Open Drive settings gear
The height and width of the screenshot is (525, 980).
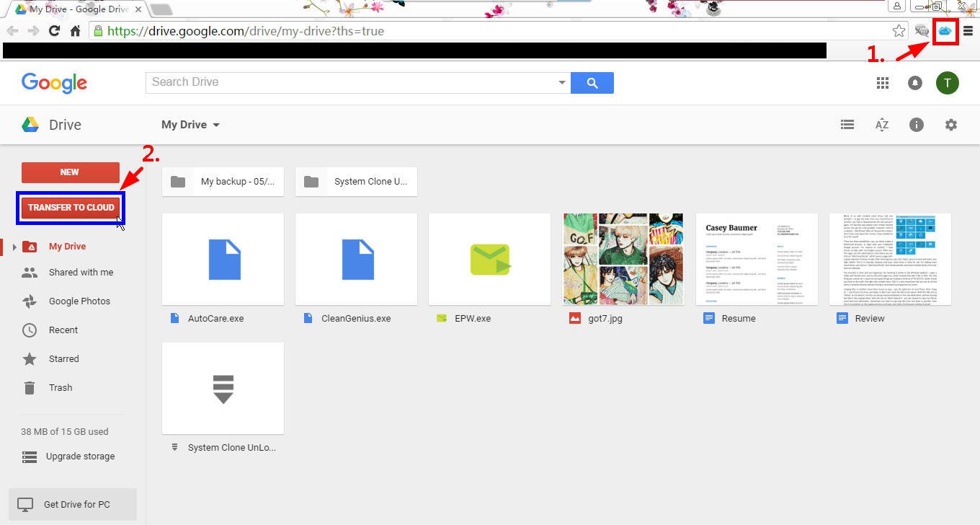click(951, 125)
